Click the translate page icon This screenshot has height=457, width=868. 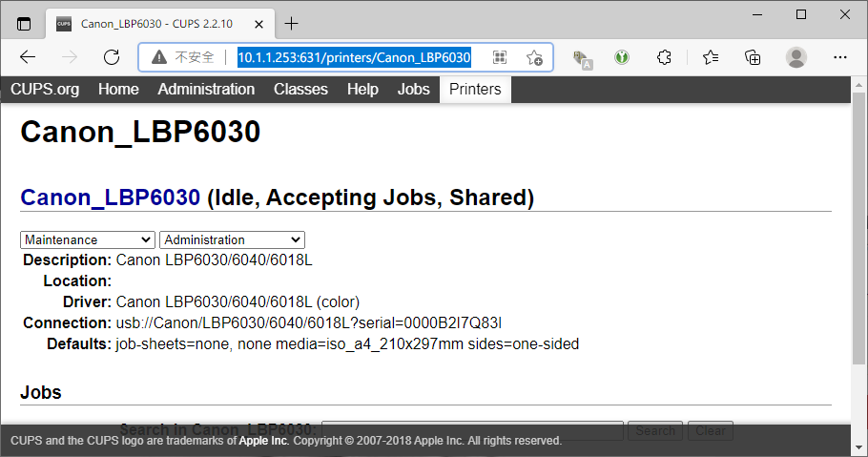(583, 58)
